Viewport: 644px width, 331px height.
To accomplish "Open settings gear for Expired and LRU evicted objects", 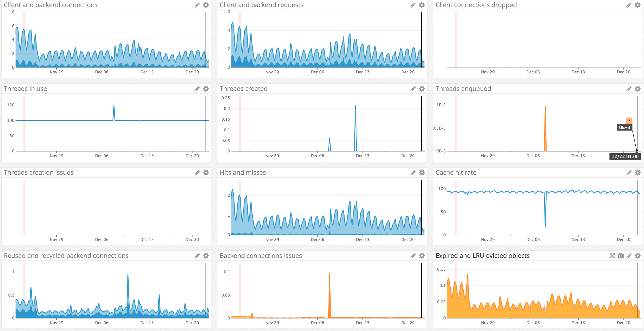I will (637, 256).
